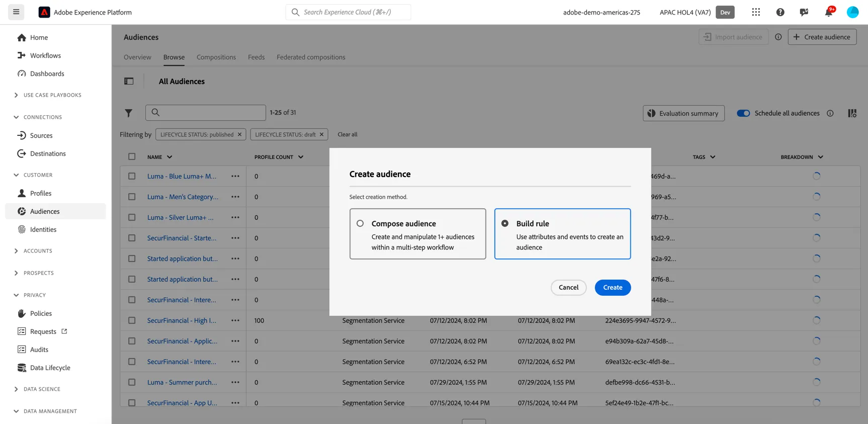Remove the LIFECYCLE STATUS: published filter
This screenshot has height=424, width=868.
point(240,134)
